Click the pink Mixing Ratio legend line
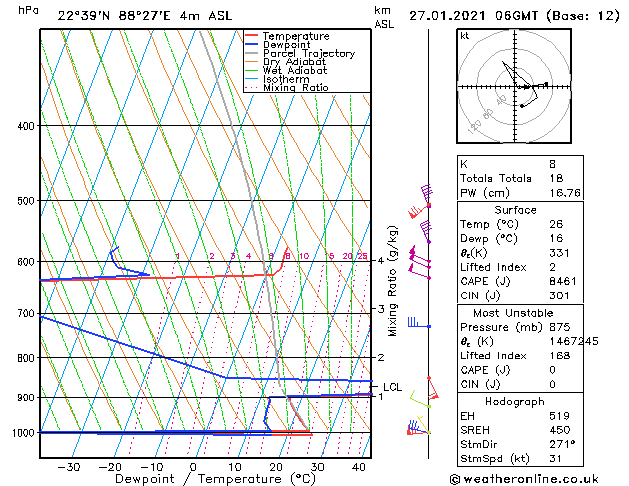629x486 pixels. (251, 87)
